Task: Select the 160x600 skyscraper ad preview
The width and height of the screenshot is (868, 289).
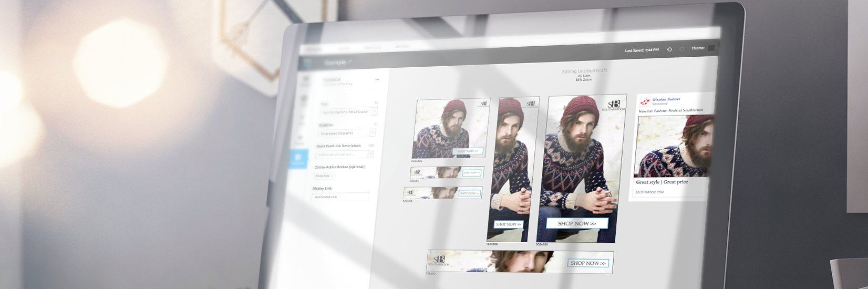Action: (514, 169)
